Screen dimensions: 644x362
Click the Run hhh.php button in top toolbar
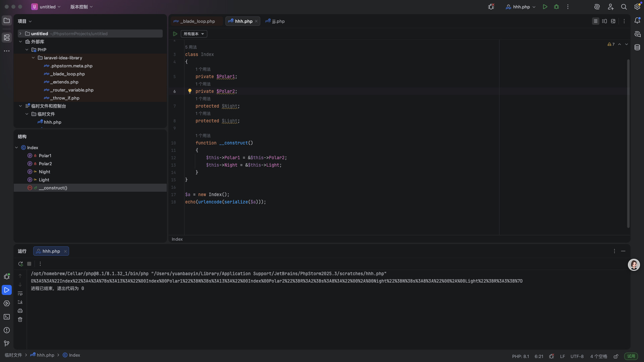coord(545,7)
